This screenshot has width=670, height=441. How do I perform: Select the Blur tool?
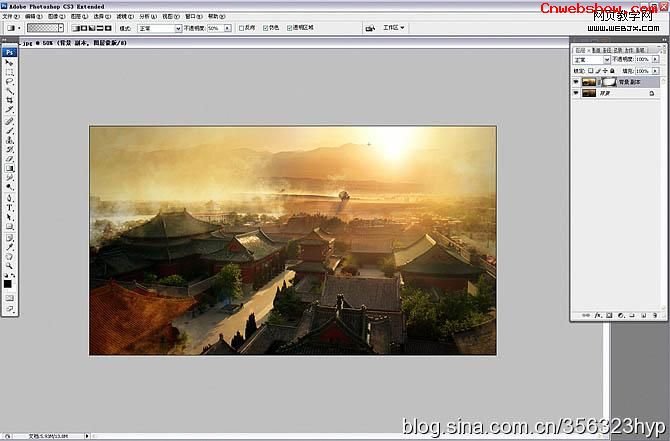(x=9, y=178)
